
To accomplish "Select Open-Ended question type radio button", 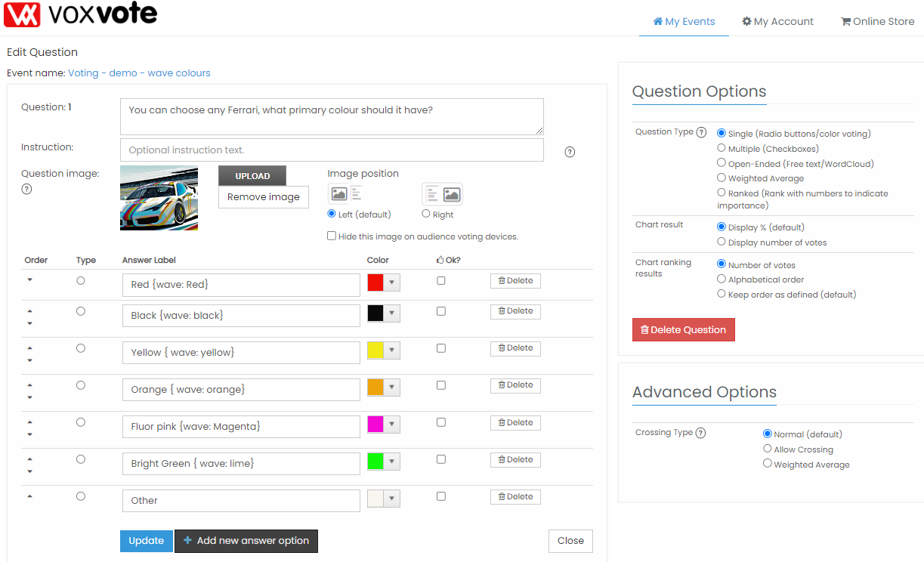I will [722, 163].
